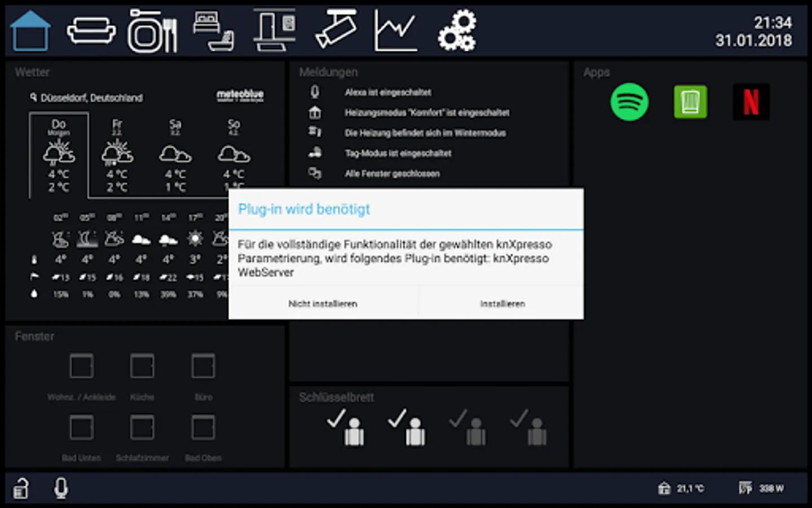Viewport: 812px width, 508px height.
Task: Click the 'Tag-Modus ist eingeschaltet' message
Action: 398,153
